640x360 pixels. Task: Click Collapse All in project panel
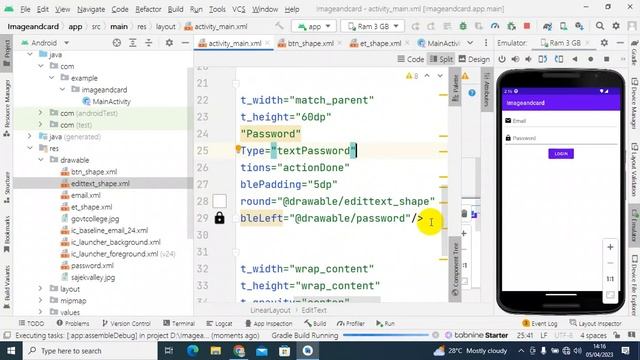[149, 43]
